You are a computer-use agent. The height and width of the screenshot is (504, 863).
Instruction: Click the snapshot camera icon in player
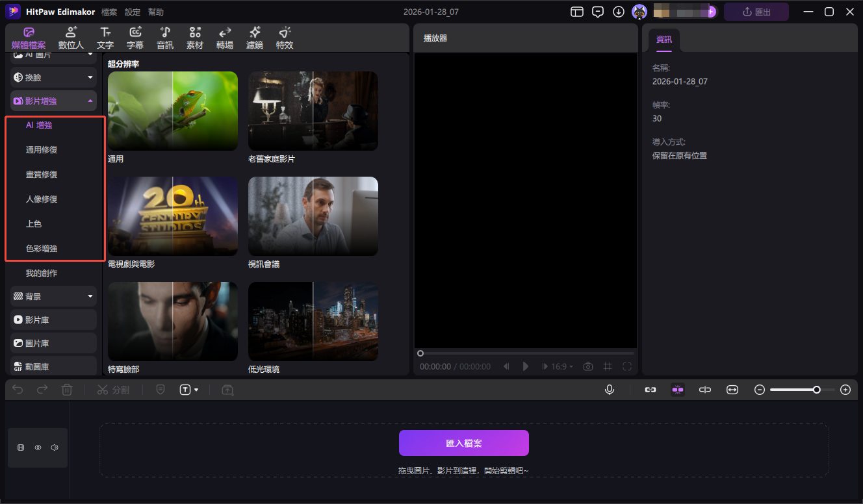pyautogui.click(x=587, y=366)
